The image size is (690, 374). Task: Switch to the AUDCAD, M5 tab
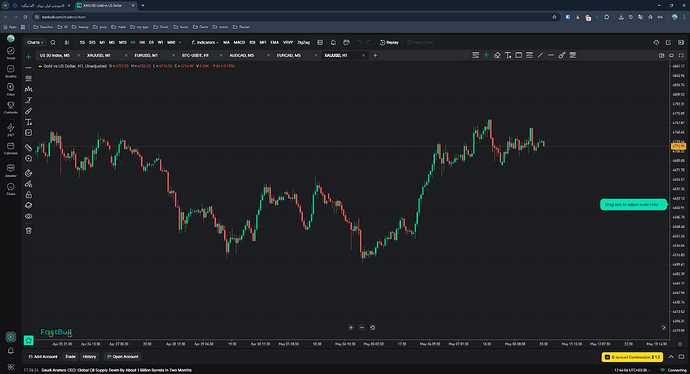click(242, 55)
